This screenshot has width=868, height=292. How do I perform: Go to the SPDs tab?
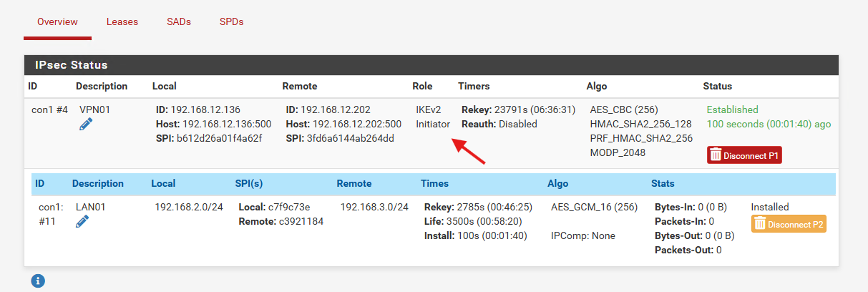232,22
